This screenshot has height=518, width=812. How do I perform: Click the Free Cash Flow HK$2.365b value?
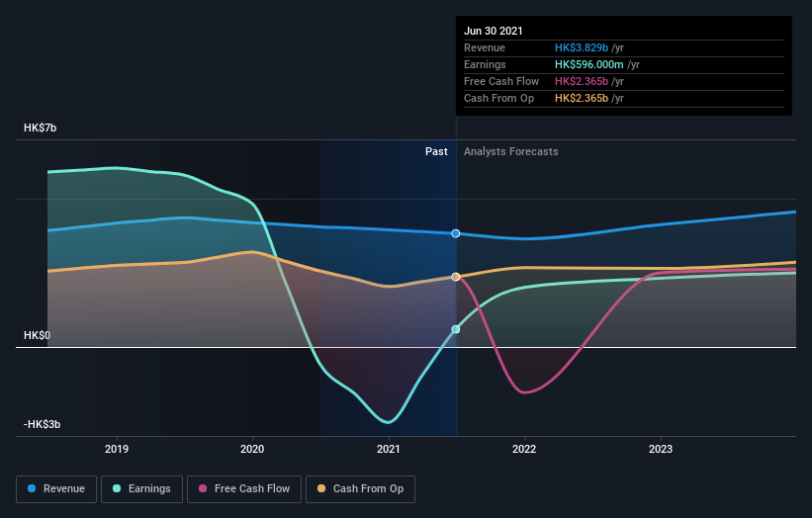[581, 81]
